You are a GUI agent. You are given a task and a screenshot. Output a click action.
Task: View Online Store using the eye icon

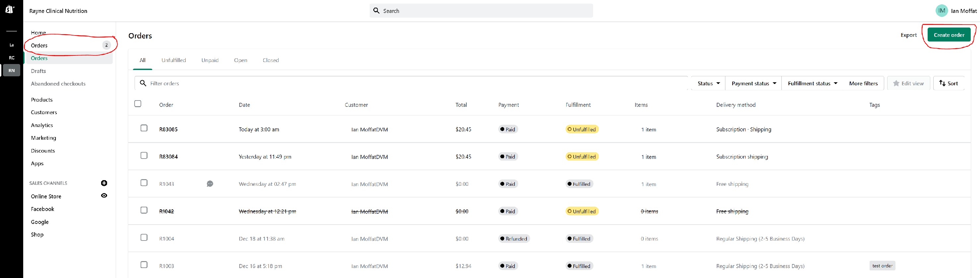pyautogui.click(x=104, y=196)
